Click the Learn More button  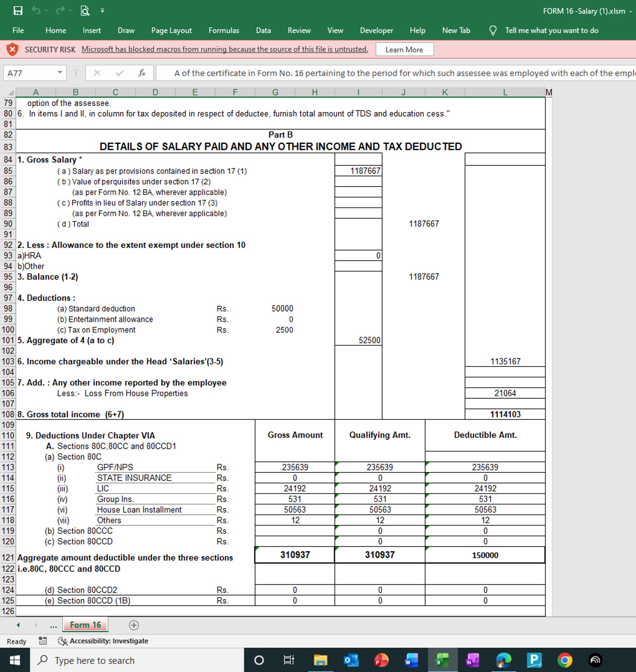click(404, 49)
